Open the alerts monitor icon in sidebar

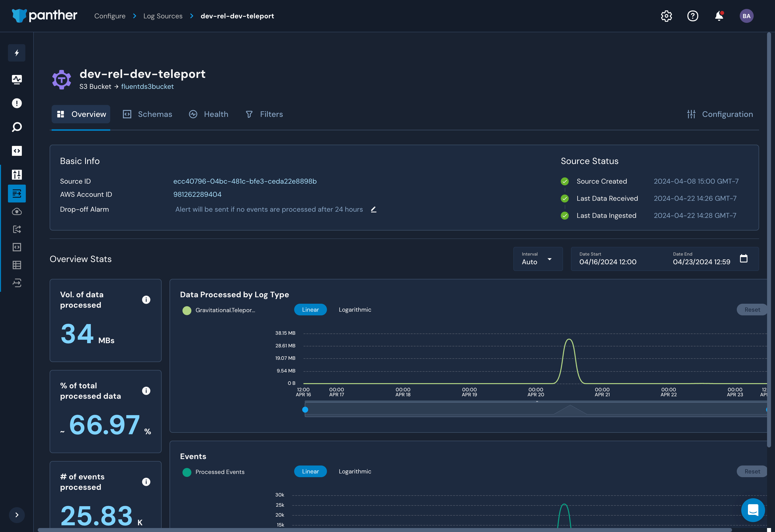coord(17,80)
